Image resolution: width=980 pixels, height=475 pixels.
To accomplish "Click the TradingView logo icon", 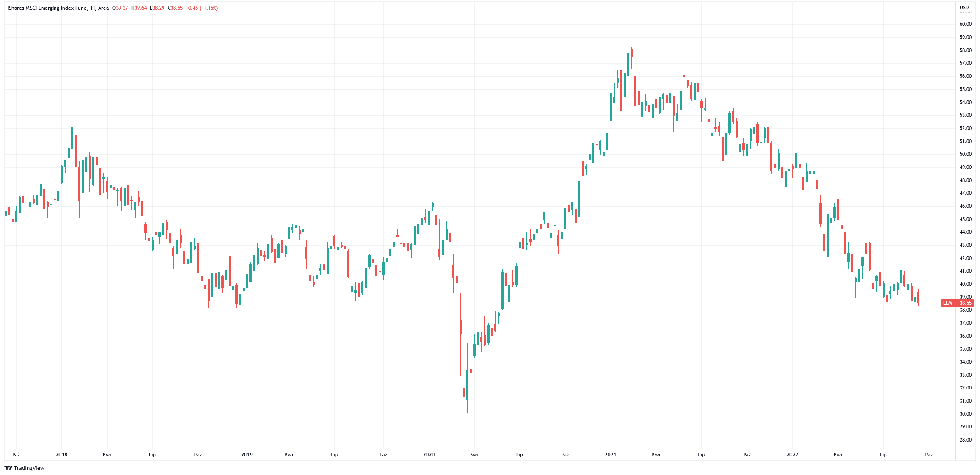I will (8, 468).
